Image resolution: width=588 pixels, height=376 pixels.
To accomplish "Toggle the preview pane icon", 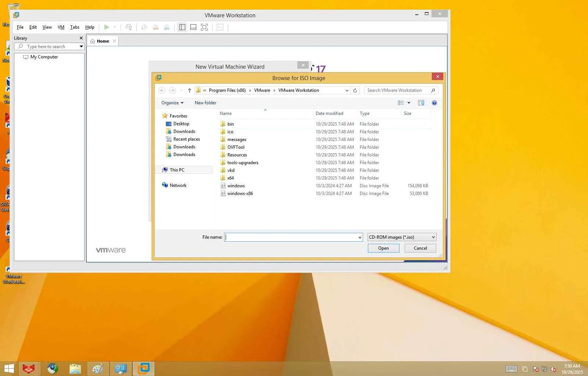I will (x=421, y=103).
